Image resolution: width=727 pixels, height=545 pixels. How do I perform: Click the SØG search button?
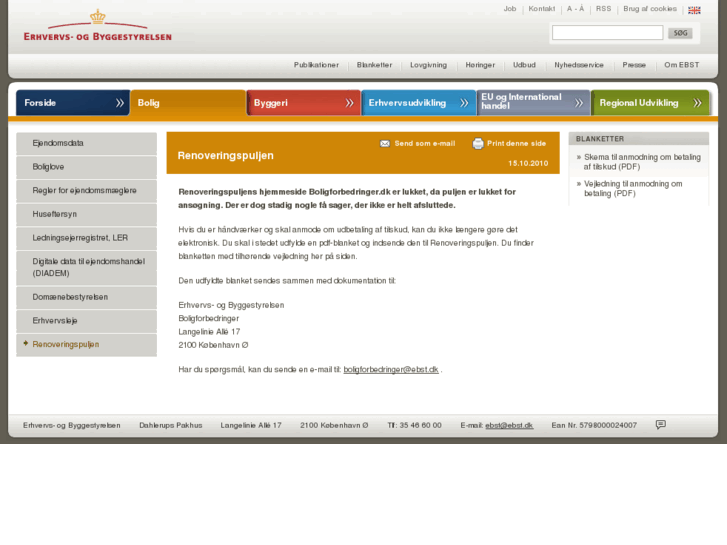680,33
